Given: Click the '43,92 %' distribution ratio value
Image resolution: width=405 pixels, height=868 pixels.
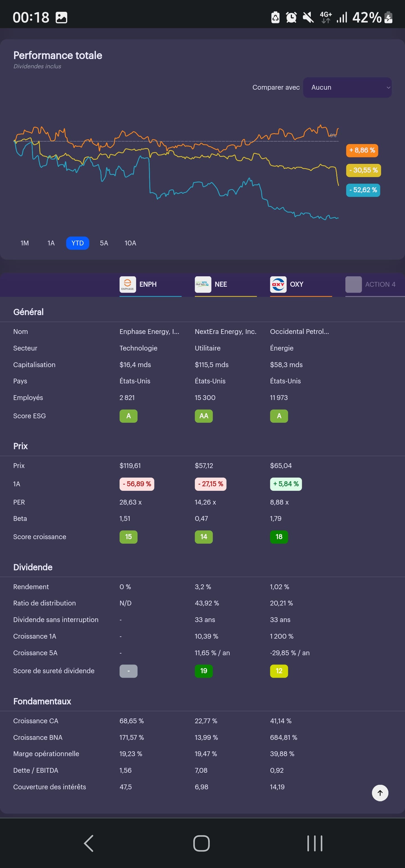Looking at the screenshot, I should point(207,603).
